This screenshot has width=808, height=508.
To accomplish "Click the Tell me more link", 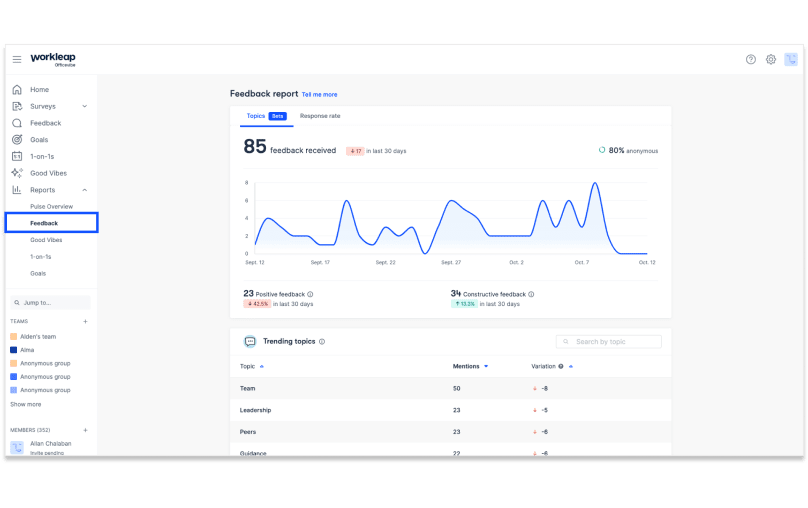I will 320,94.
